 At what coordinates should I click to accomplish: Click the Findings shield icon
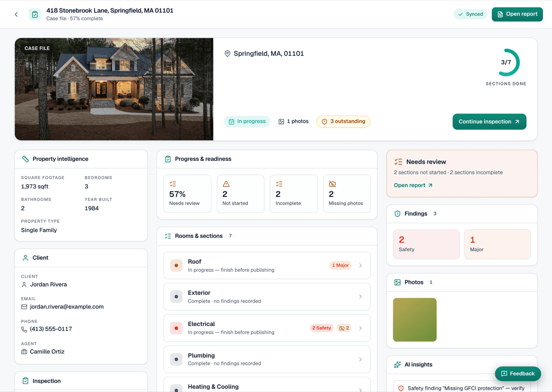point(397,214)
